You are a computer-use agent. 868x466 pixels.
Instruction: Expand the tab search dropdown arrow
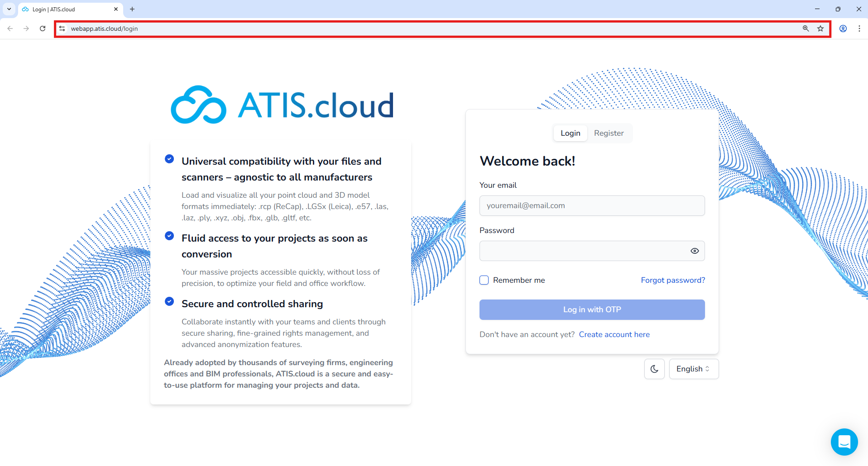9,9
